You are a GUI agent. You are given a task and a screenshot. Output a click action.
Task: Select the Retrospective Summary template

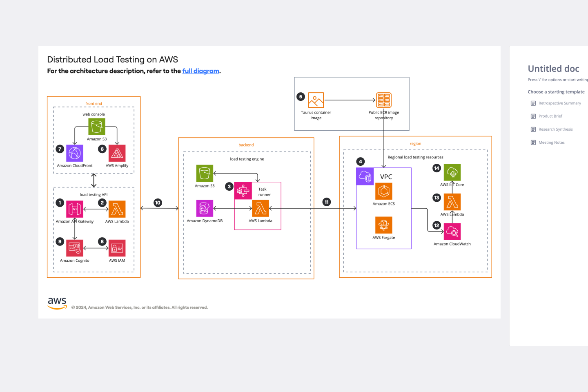coord(560,103)
